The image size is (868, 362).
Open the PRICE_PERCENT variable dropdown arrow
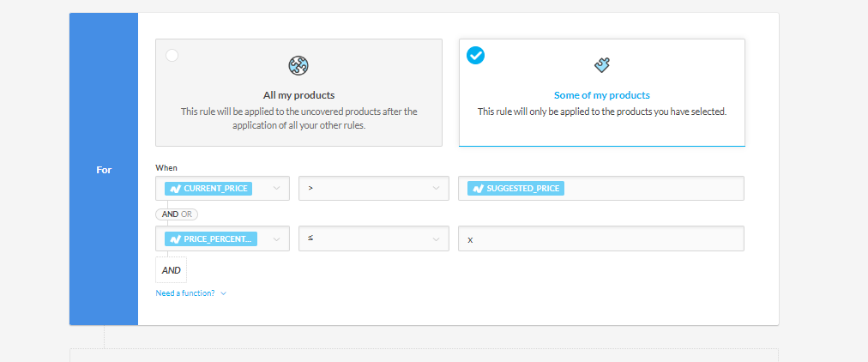coord(276,239)
